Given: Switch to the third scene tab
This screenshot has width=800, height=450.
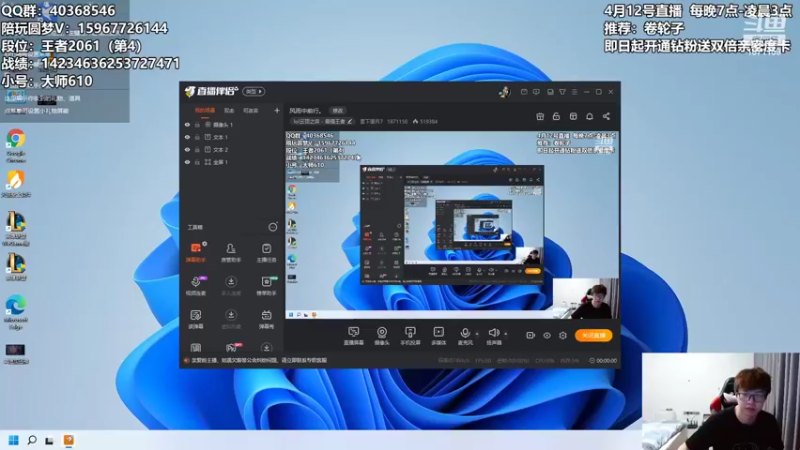Looking at the screenshot, I should pyautogui.click(x=250, y=110).
